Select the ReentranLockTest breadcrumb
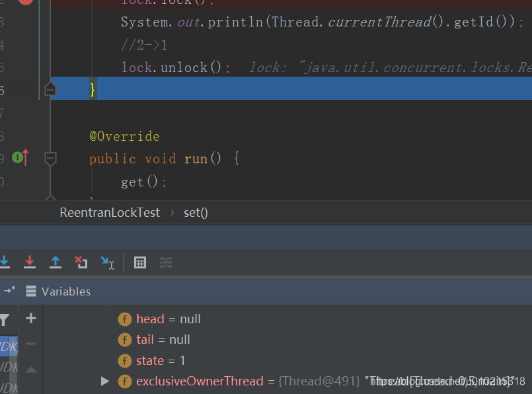Image resolution: width=532 pixels, height=394 pixels. pyautogui.click(x=110, y=212)
